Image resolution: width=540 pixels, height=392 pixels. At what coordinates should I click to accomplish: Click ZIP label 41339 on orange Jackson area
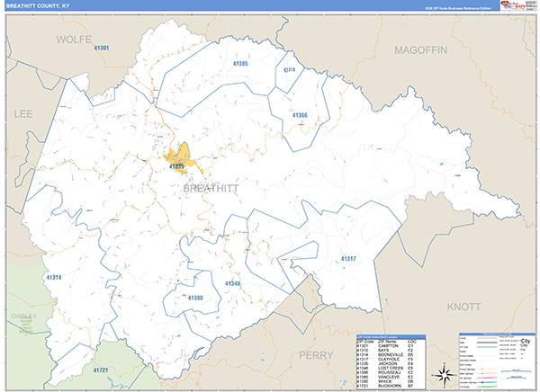tap(176, 166)
